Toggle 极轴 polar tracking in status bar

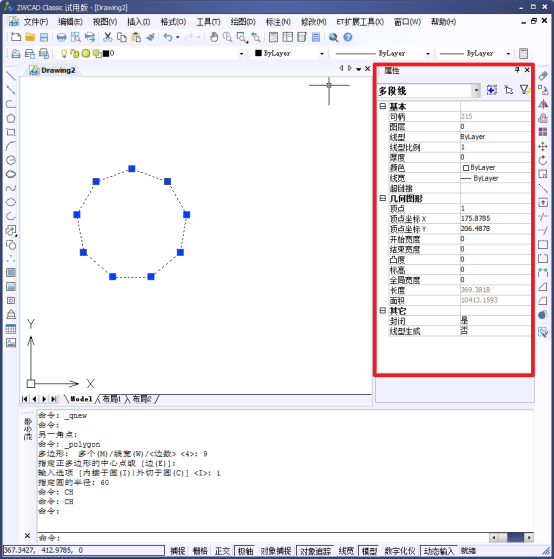245,551
